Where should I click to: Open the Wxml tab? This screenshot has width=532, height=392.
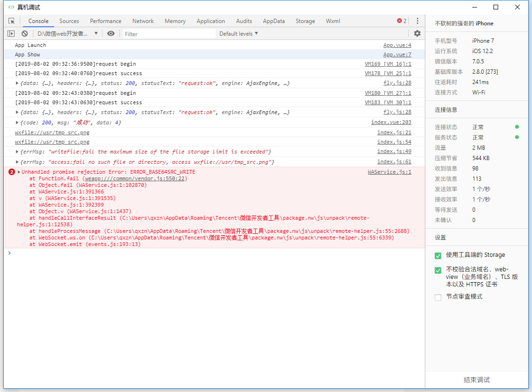pos(333,21)
